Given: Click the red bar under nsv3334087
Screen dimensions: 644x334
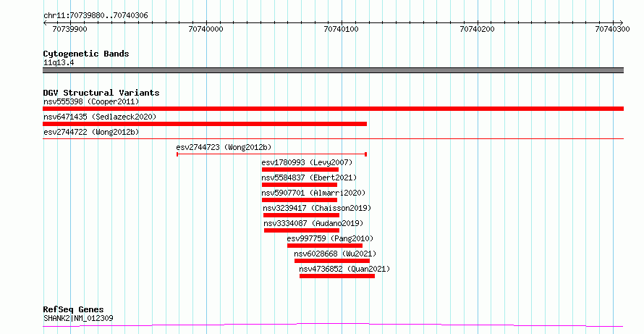Looking at the screenshot, I should pos(302,230).
